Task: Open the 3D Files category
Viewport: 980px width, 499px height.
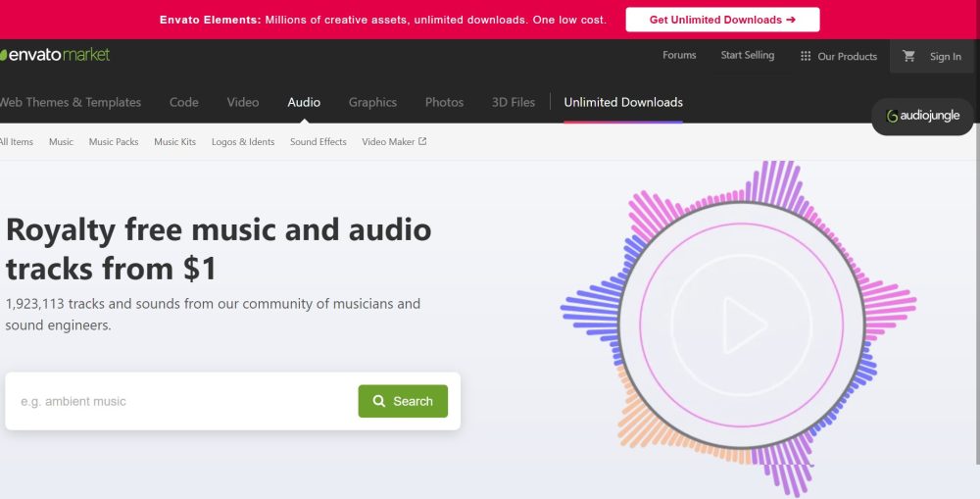Action: pos(514,103)
